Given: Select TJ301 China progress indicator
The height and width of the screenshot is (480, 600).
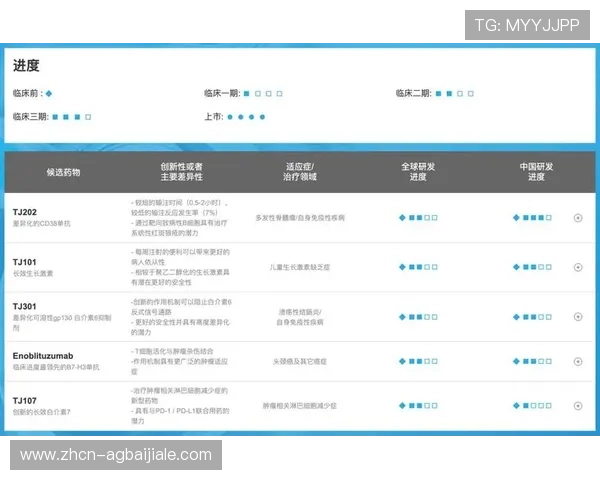Looking at the screenshot, I should pos(532,317).
